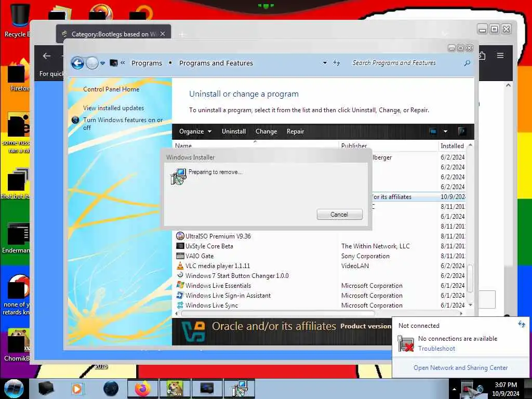
Task: Click Troubleshoot link in network flyout
Action: coord(436,349)
